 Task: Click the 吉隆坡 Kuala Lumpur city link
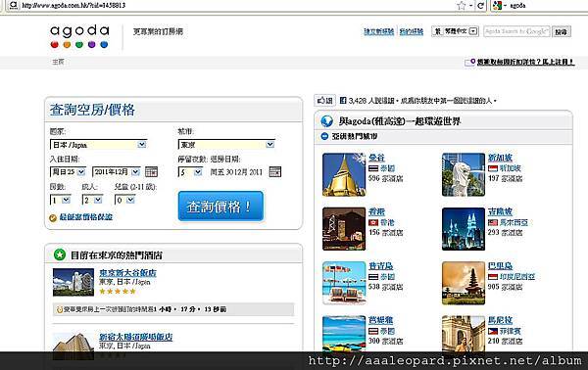500,212
